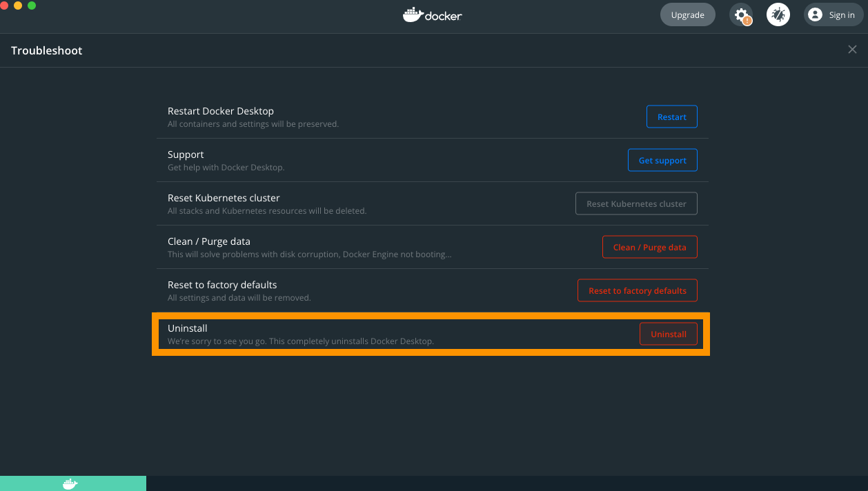868x491 pixels.
Task: Select the 'Restart Docker Desktop' row title
Action: click(221, 111)
